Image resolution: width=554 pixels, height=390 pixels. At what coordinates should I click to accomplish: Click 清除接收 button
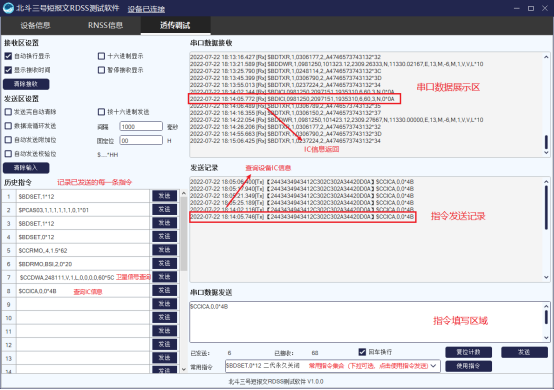click(26, 84)
